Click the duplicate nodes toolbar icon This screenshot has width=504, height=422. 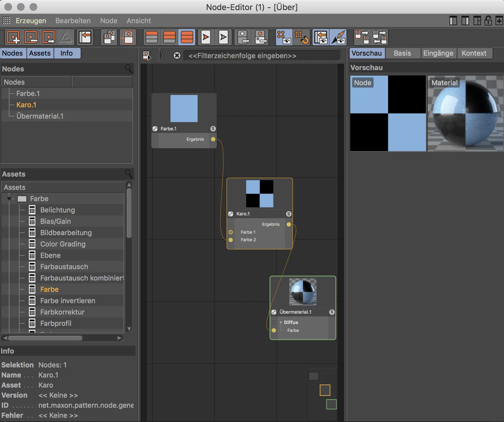[109, 37]
